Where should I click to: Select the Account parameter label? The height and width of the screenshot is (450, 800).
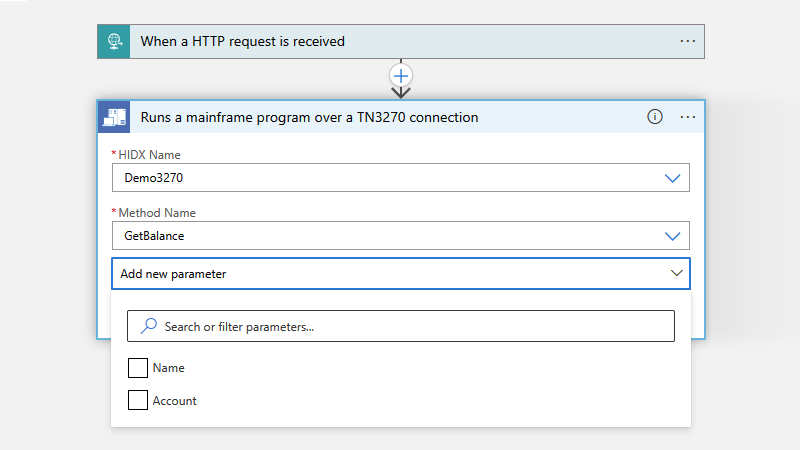tap(174, 401)
